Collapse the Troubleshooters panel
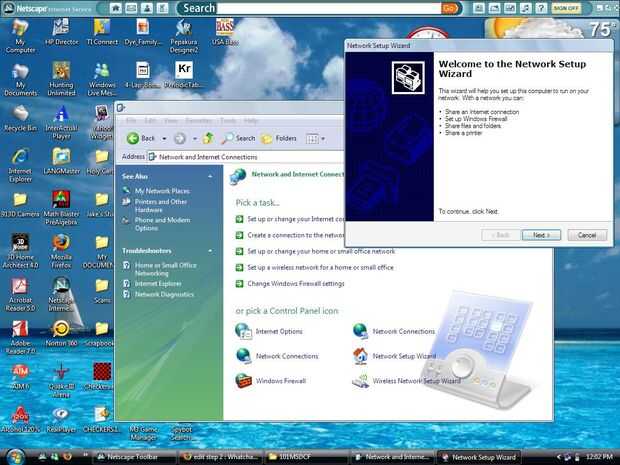The image size is (620, 465). [210, 251]
